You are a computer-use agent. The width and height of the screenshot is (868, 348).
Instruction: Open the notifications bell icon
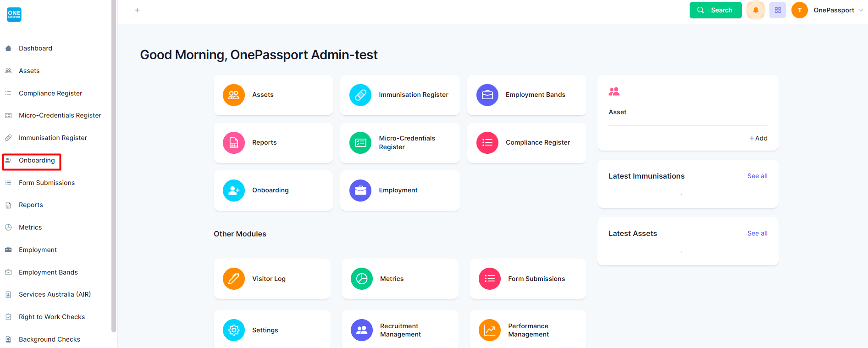(756, 10)
